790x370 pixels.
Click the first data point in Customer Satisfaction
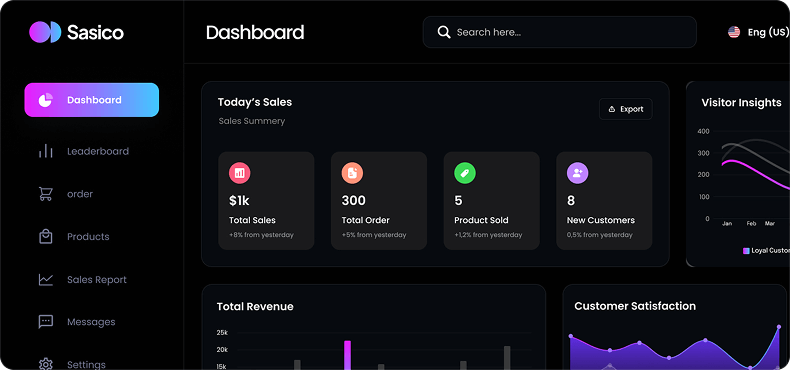[x=571, y=336]
